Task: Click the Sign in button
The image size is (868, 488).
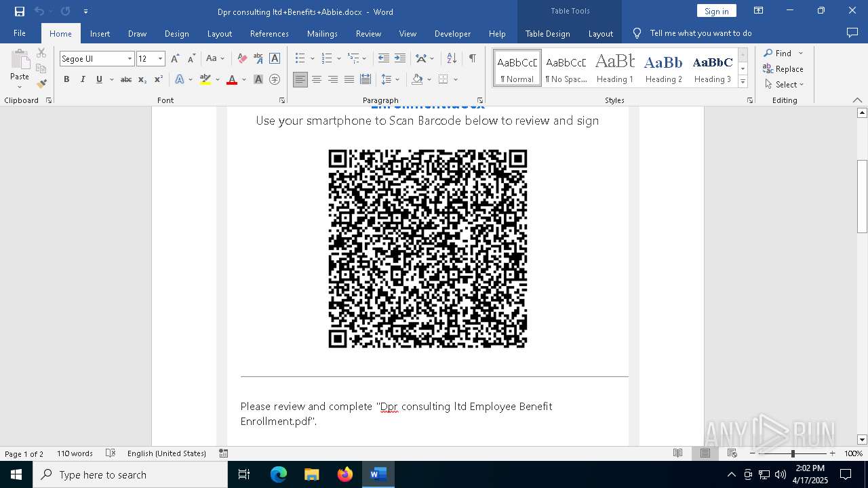Action: coord(716,11)
